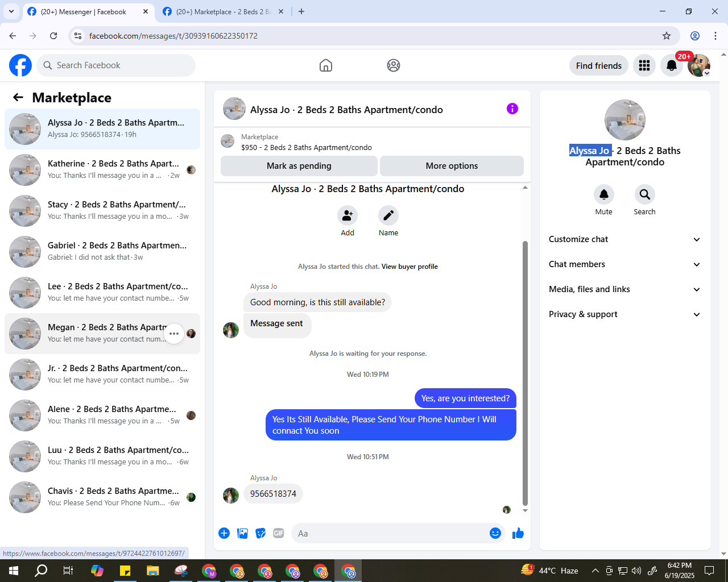The image size is (728, 582).
Task: Open the emoji picker smiley icon
Action: coord(495,533)
